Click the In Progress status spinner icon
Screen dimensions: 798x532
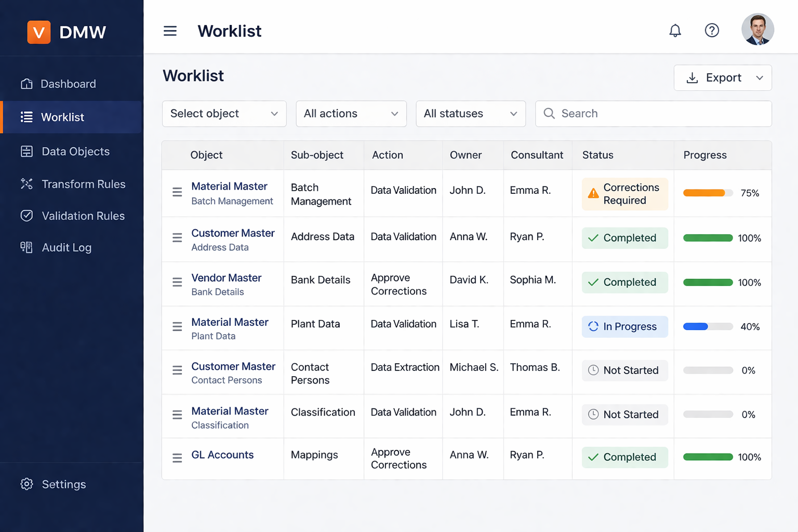[x=593, y=326]
